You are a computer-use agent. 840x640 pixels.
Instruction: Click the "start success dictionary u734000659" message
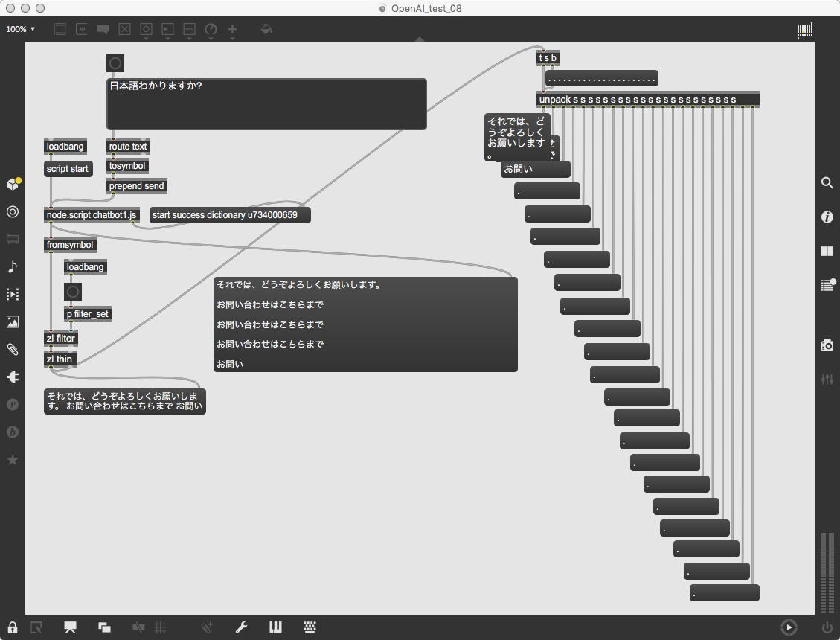click(230, 215)
